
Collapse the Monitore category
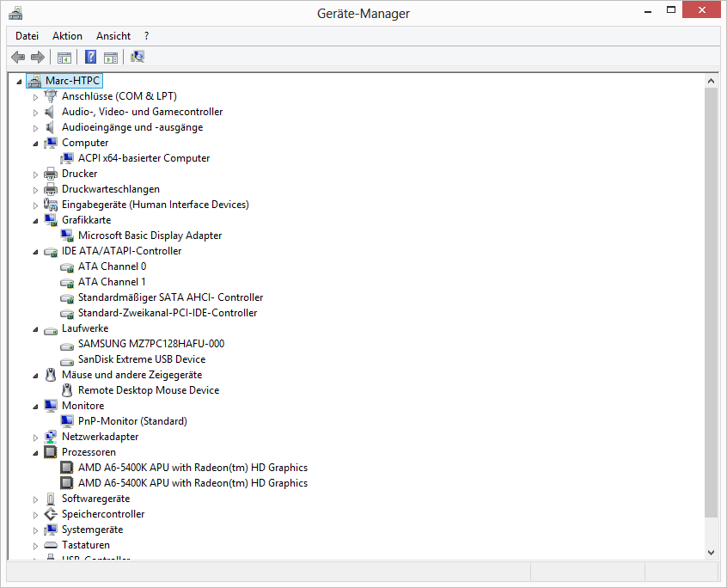36,407
